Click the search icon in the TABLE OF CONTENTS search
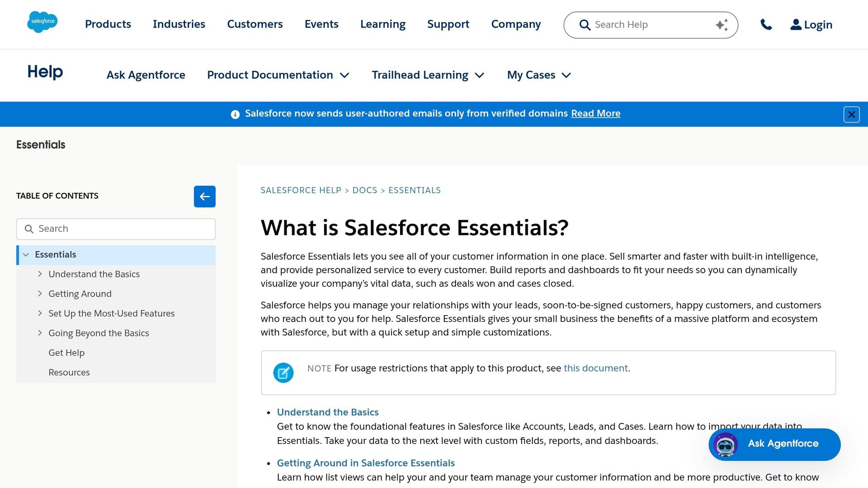 tap(29, 229)
